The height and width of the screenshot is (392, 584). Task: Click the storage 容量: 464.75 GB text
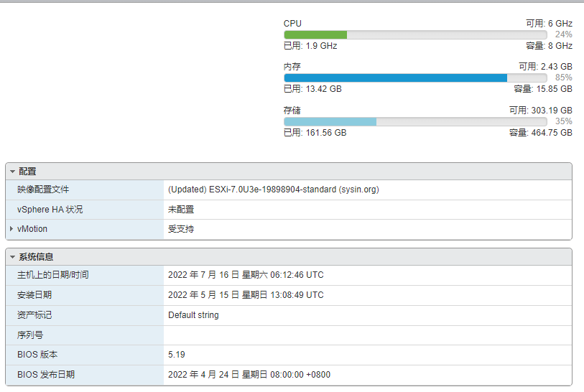tap(541, 133)
